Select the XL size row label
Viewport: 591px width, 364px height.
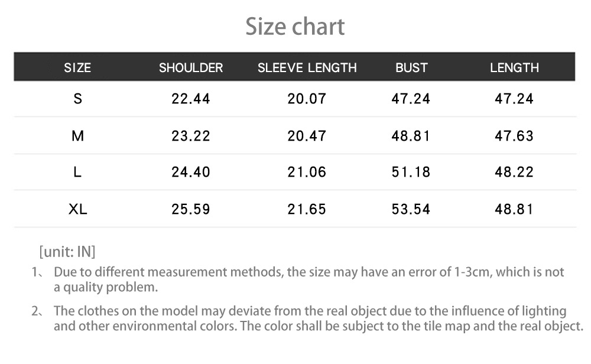(x=77, y=209)
